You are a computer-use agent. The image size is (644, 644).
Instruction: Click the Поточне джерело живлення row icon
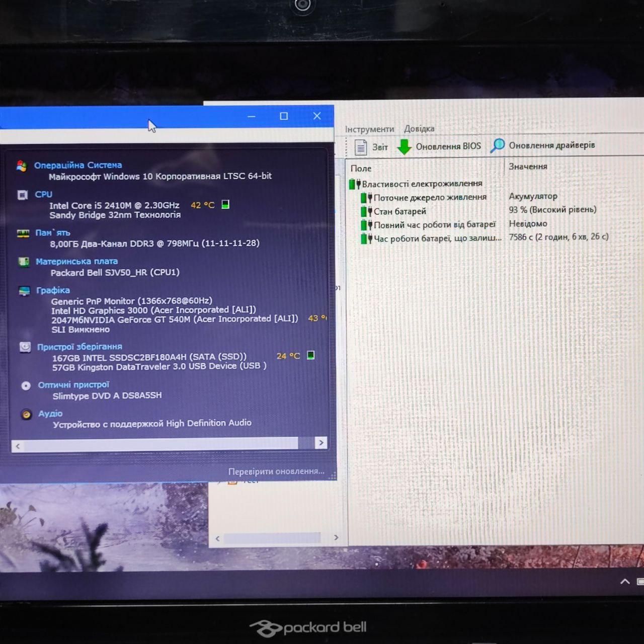pyautogui.click(x=367, y=198)
